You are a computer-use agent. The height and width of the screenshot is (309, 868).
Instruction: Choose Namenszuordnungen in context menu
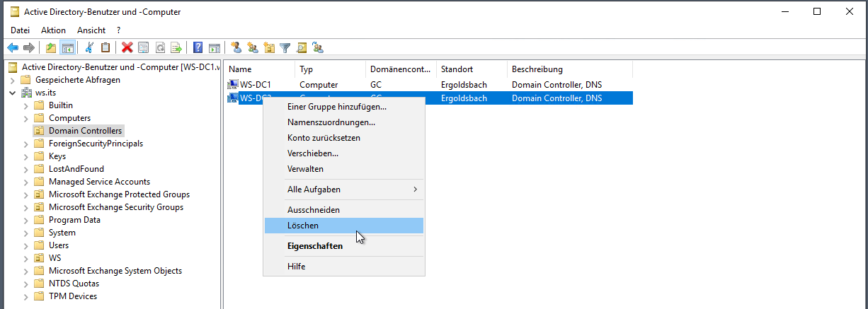pos(343,122)
